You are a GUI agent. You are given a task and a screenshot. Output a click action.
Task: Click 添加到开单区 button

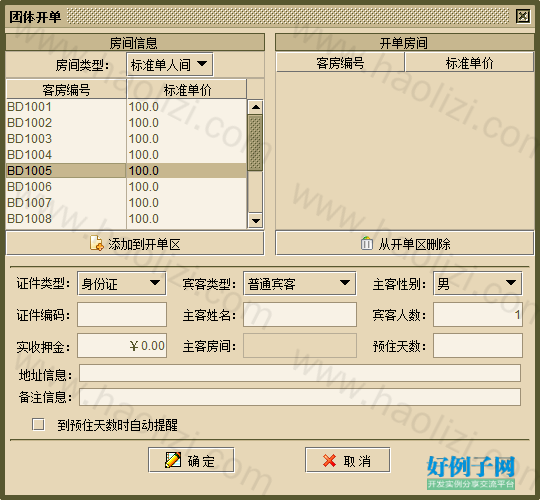135,243
